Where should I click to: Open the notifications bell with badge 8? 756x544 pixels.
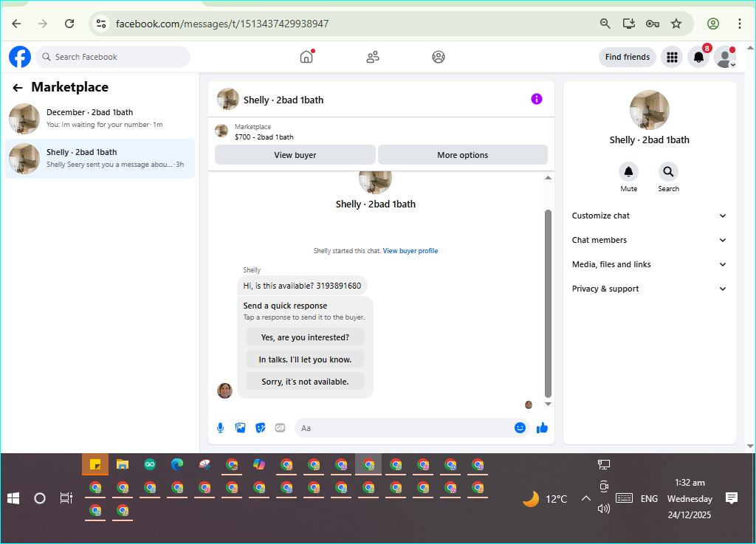698,57
